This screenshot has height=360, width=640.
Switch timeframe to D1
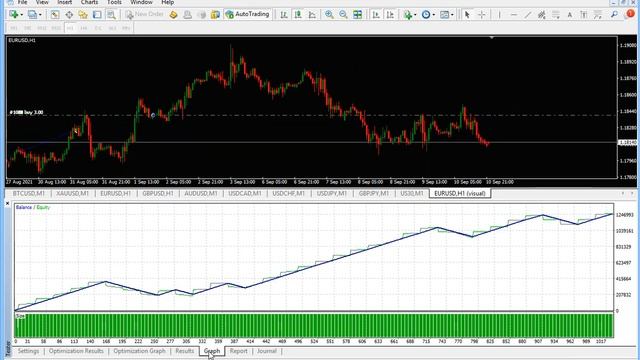pos(98,28)
